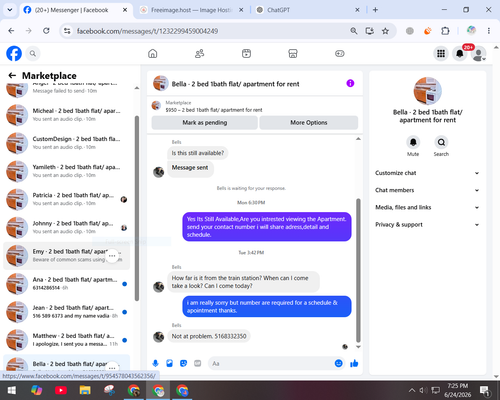Bookmark this page with the star
The width and height of the screenshot is (500, 400).
point(385,31)
